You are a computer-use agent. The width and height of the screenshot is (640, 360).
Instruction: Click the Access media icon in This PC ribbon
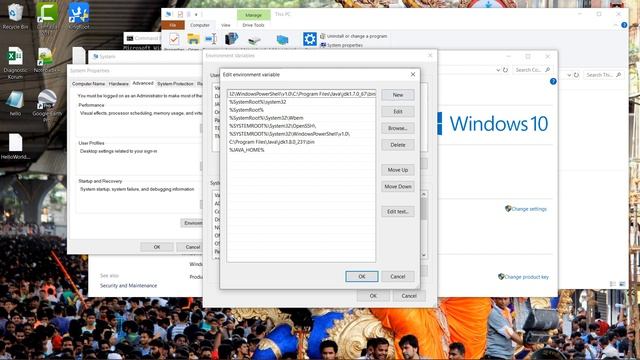(231, 39)
